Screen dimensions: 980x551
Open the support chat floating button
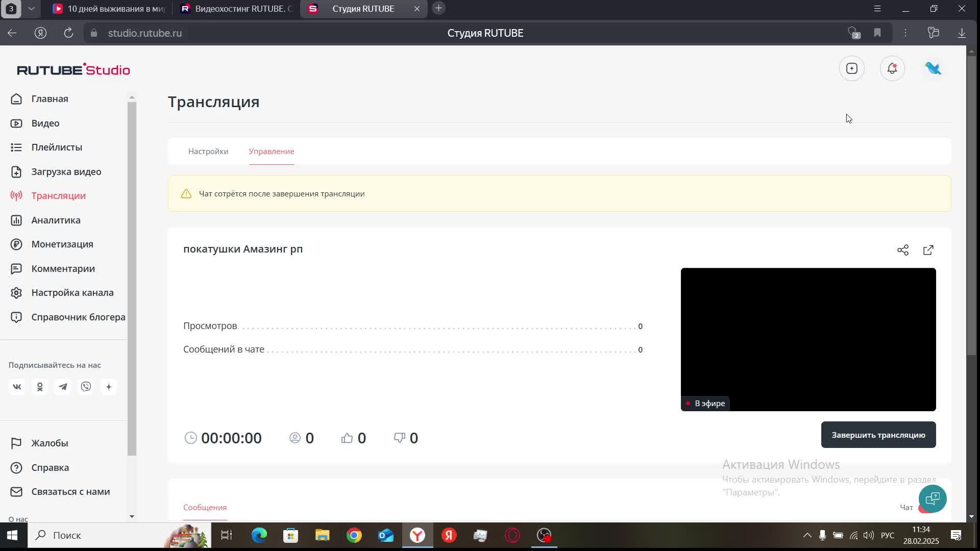click(x=932, y=498)
